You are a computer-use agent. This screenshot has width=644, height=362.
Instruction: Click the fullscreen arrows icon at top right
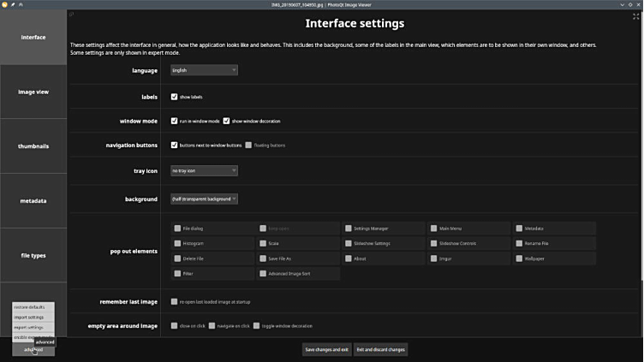(x=635, y=16)
